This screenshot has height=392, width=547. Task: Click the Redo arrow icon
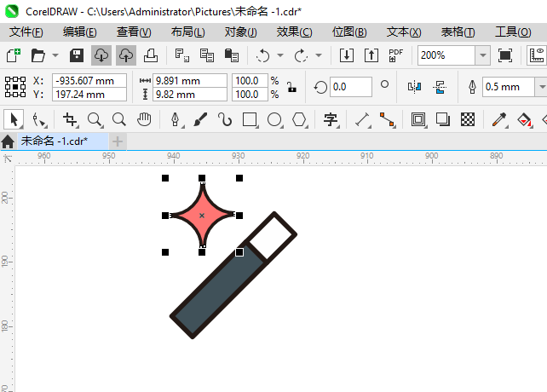tap(301, 55)
